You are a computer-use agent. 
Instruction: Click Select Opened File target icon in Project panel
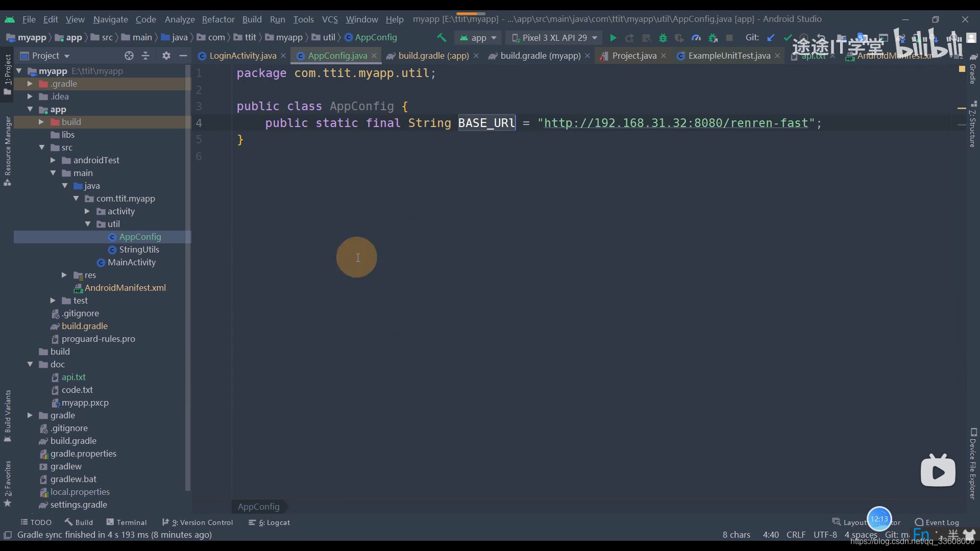click(x=129, y=56)
